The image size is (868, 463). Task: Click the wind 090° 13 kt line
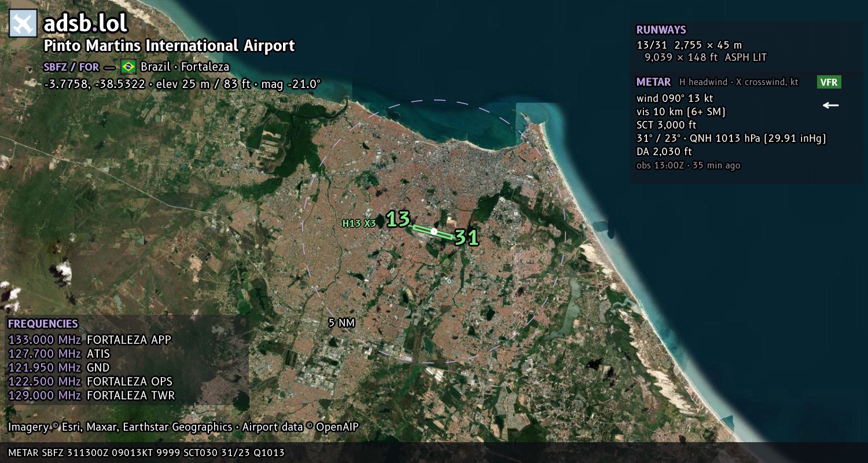(675, 98)
